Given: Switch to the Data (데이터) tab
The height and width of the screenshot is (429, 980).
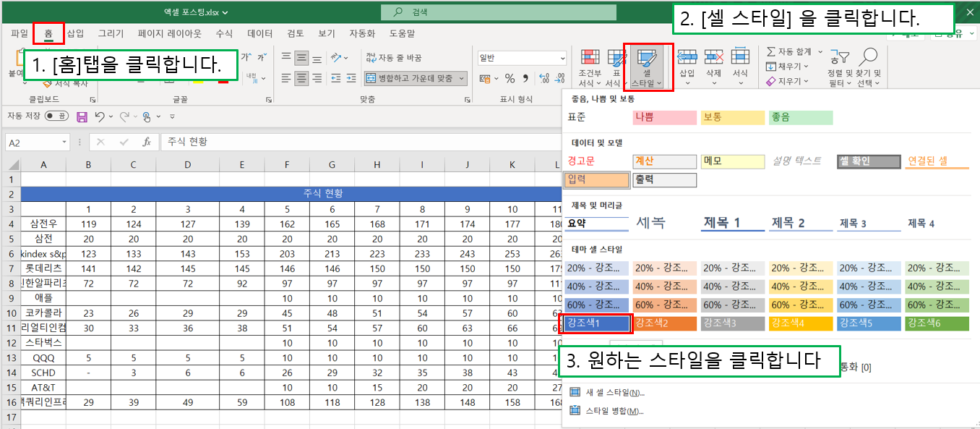Looking at the screenshot, I should pos(260,33).
